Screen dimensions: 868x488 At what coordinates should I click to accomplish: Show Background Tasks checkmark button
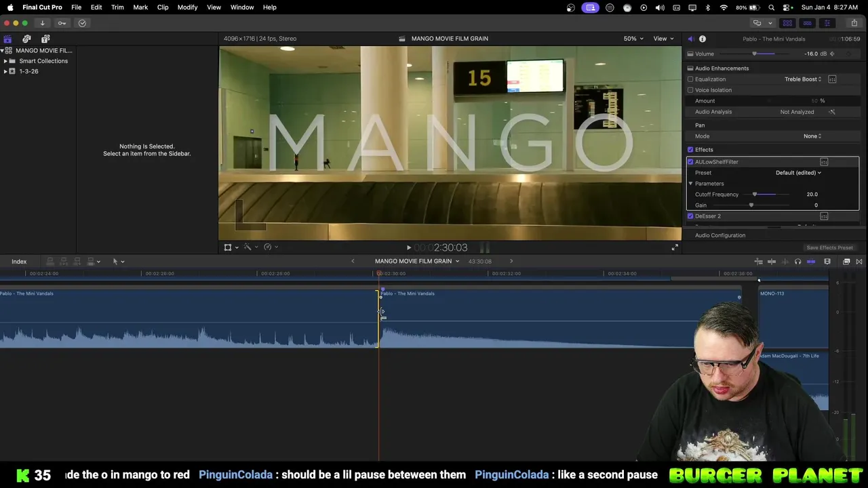coord(82,23)
